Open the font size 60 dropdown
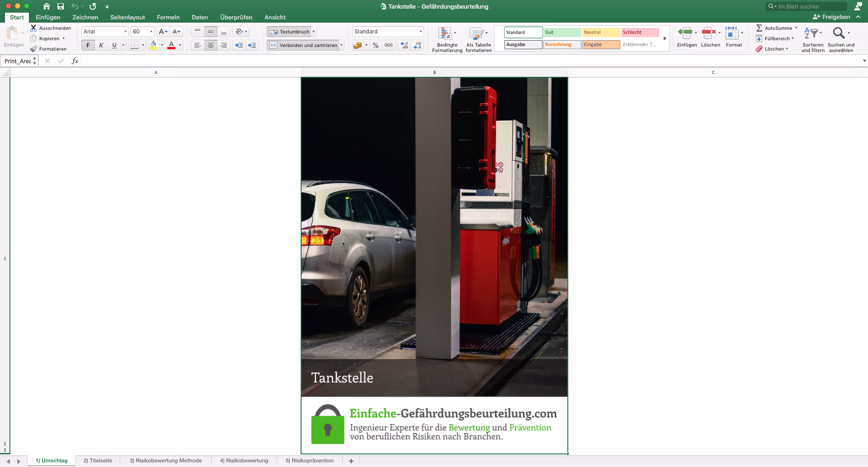The image size is (868, 467). tap(151, 32)
